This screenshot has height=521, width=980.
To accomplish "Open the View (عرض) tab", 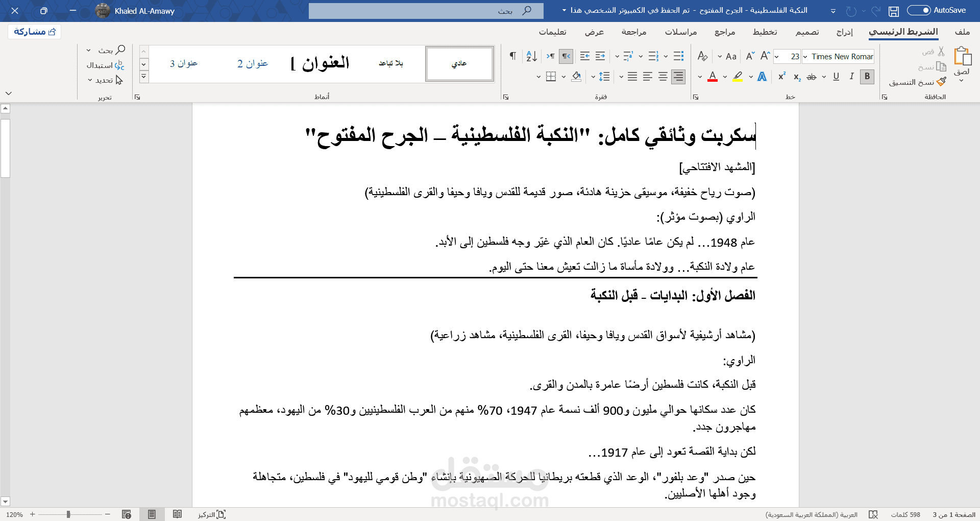I will tap(595, 32).
